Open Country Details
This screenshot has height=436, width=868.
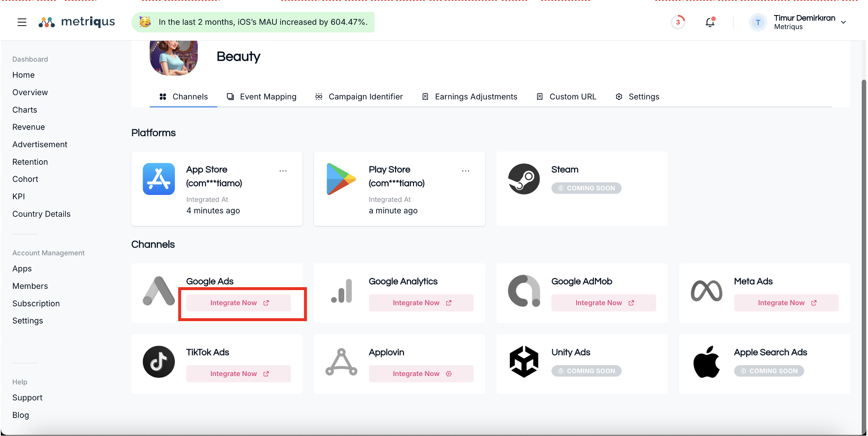click(42, 214)
